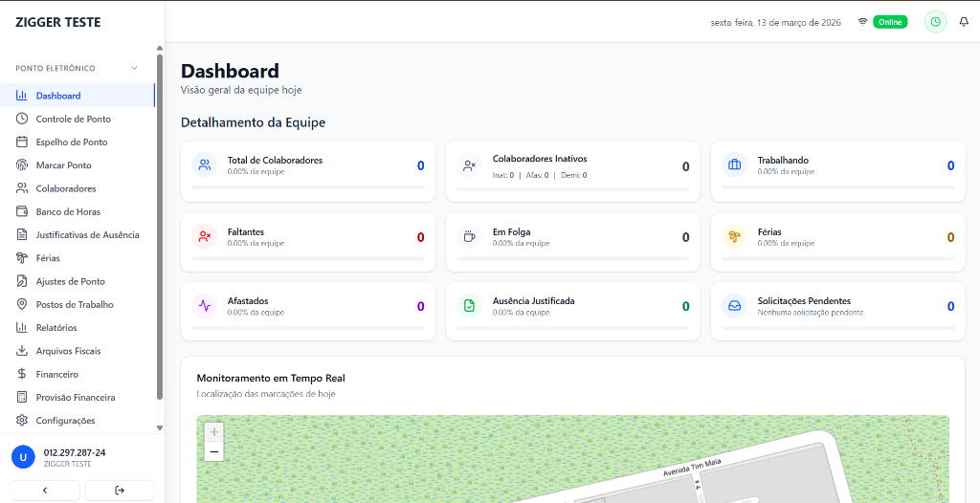Collapse the Ponto Eletrônico section chevron
The height and width of the screenshot is (503, 980).
[x=134, y=68]
